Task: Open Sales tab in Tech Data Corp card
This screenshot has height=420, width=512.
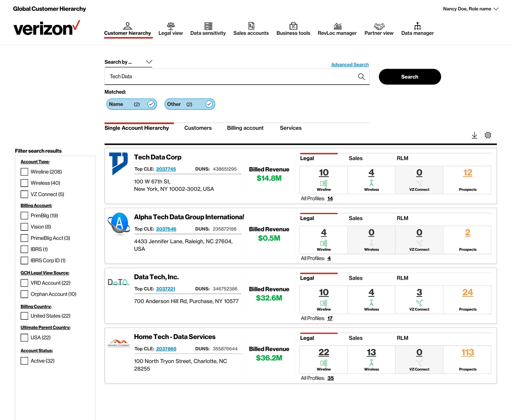Action: click(x=356, y=159)
